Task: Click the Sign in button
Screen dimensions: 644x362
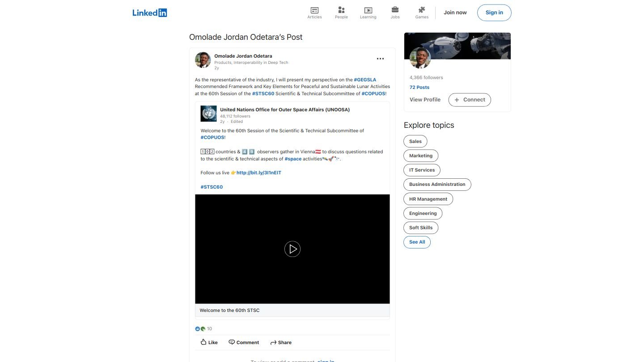Action: [x=494, y=13]
